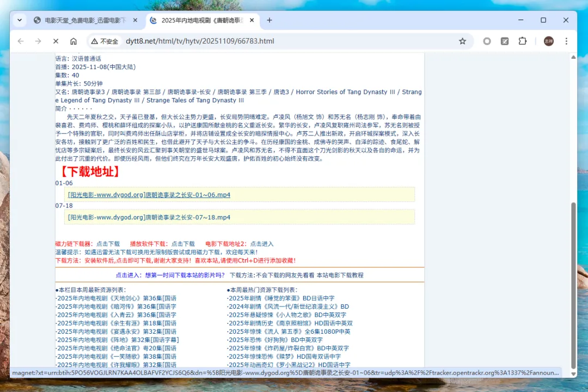Image resolution: width=588 pixels, height=392 pixels.
Task: Download episodes 01~06 mp4 link
Action: point(149,195)
